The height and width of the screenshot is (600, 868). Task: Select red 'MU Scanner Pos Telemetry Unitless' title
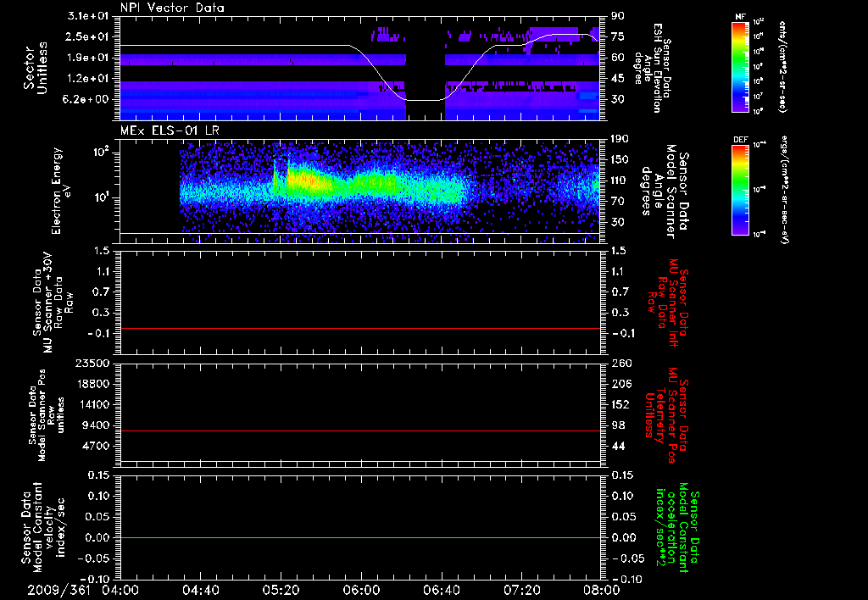pos(667,415)
